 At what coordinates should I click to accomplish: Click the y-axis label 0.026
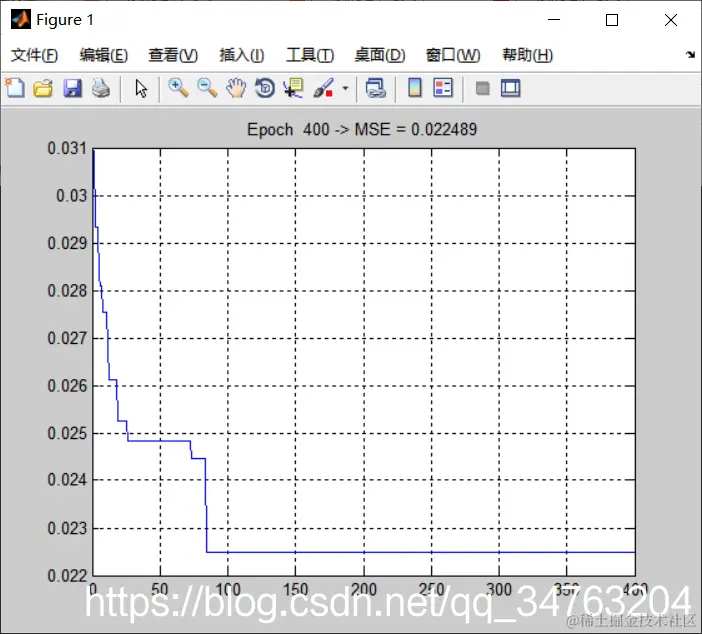tap(67, 386)
